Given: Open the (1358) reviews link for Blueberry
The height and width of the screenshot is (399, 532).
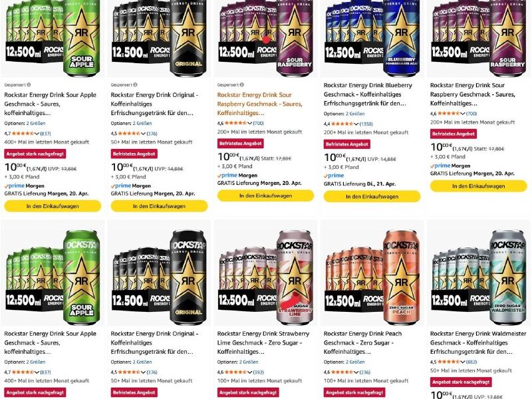Looking at the screenshot, I should click(366, 124).
